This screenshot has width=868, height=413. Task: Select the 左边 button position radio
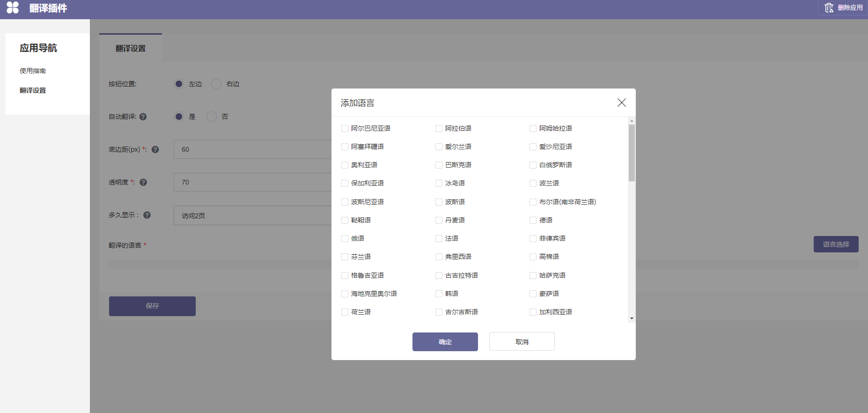point(179,84)
